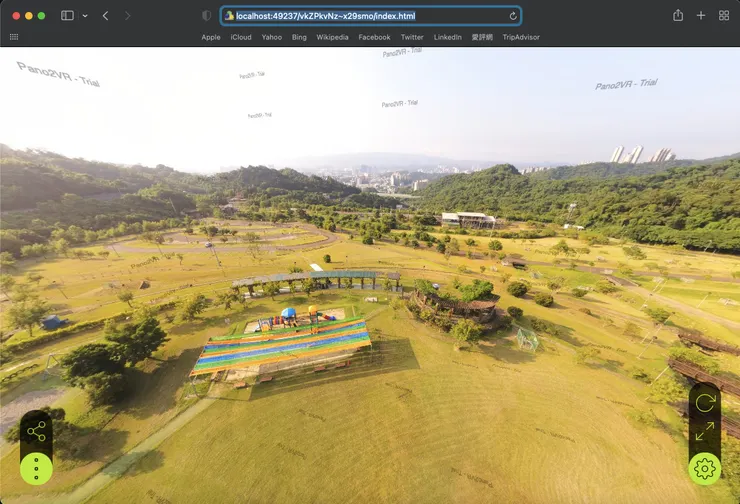Zoom the Safari window green button
Viewport: 740px width, 504px height.
[x=42, y=16]
